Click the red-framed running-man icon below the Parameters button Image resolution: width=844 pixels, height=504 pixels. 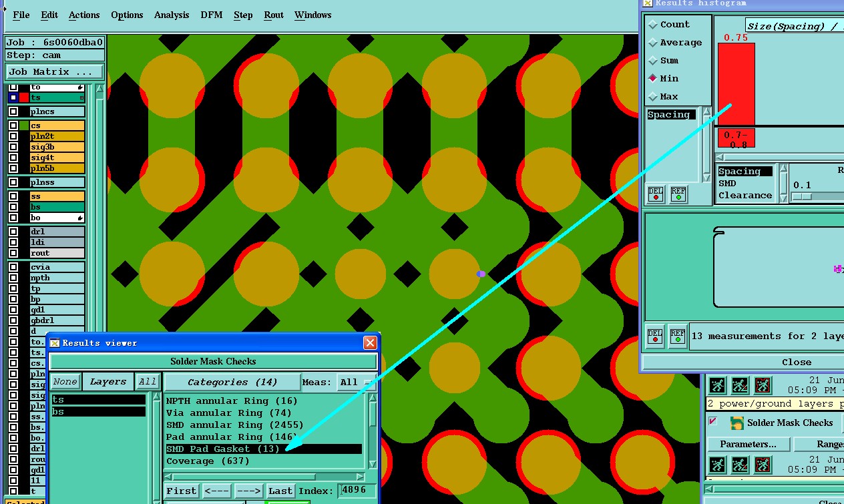click(x=763, y=465)
